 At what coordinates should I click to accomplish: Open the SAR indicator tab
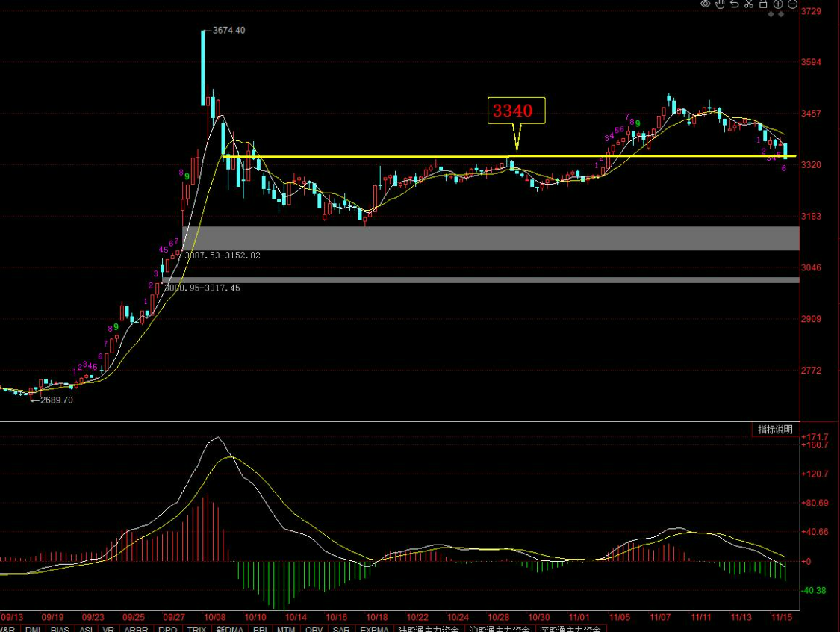pyautogui.click(x=341, y=628)
